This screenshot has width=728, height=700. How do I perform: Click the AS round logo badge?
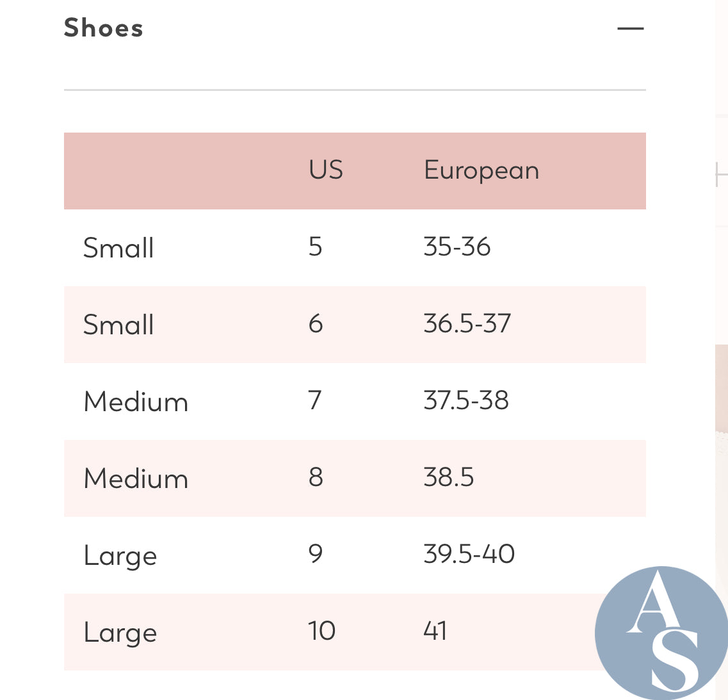point(661,632)
